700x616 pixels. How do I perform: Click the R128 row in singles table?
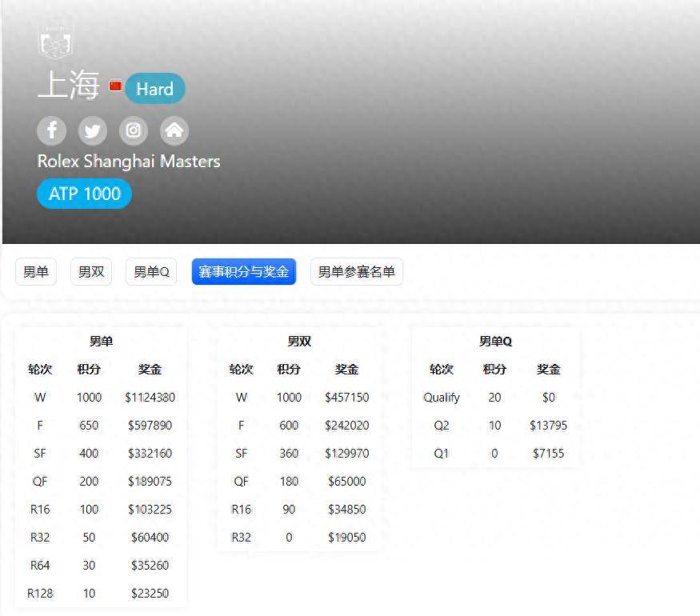click(x=40, y=594)
